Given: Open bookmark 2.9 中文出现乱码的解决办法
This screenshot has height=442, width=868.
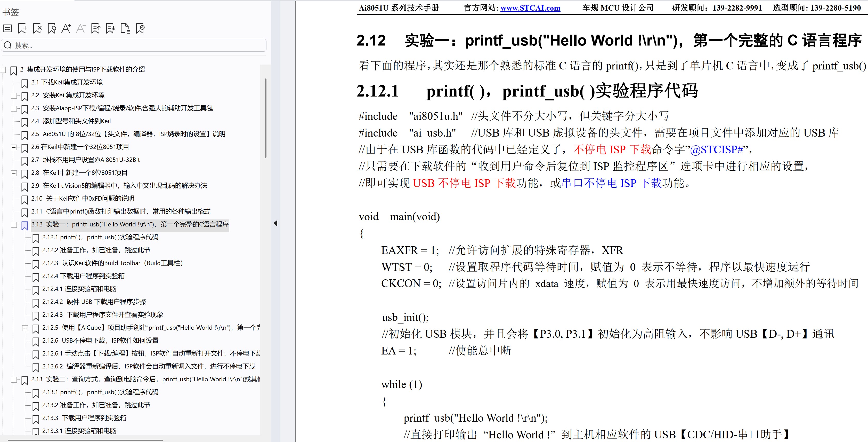Looking at the screenshot, I should coord(119,185).
